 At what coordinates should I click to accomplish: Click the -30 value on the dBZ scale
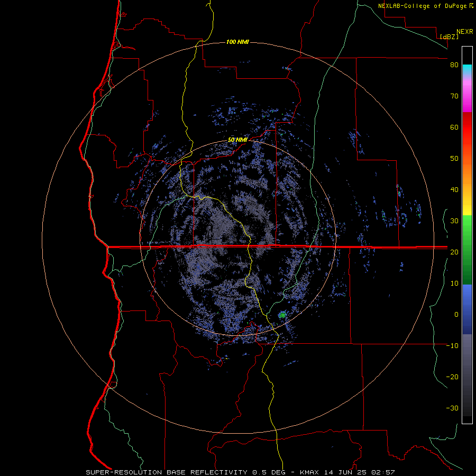click(x=452, y=408)
